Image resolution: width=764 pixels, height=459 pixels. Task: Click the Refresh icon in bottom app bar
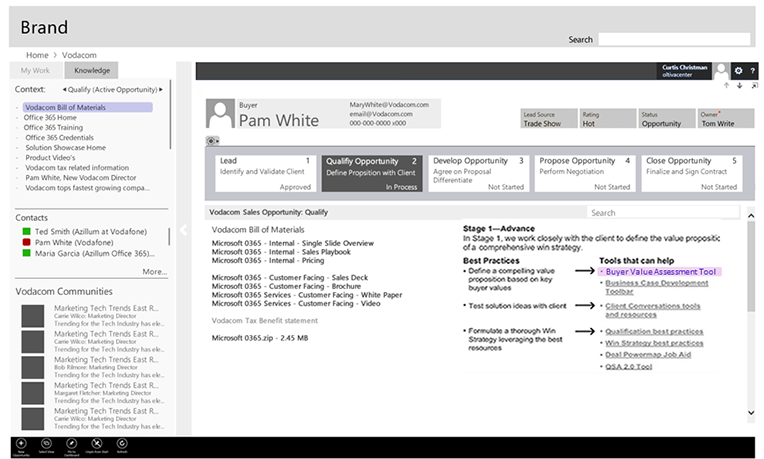pos(122,443)
